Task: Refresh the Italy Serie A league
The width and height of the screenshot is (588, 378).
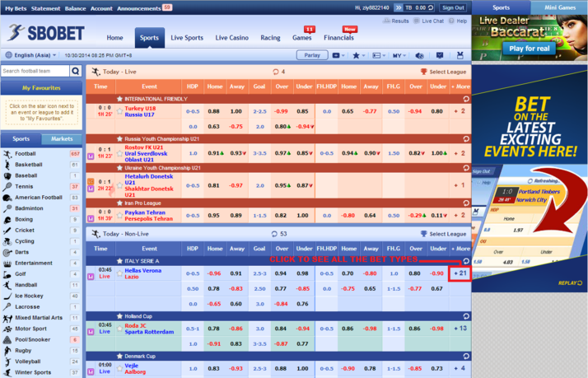Action: click(466, 261)
